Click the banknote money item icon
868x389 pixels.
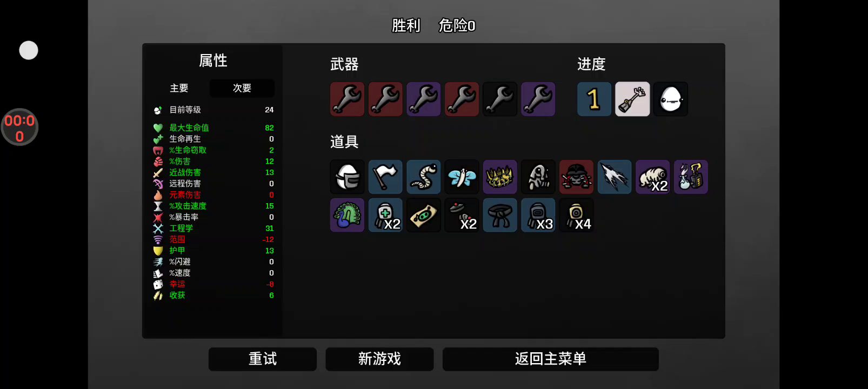point(424,215)
